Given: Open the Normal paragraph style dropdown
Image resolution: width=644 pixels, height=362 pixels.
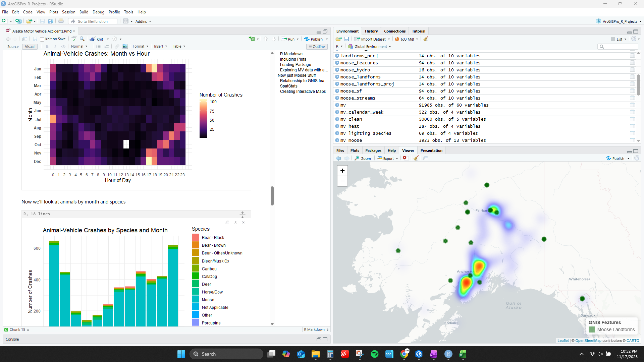Looking at the screenshot, I should click(x=79, y=47).
